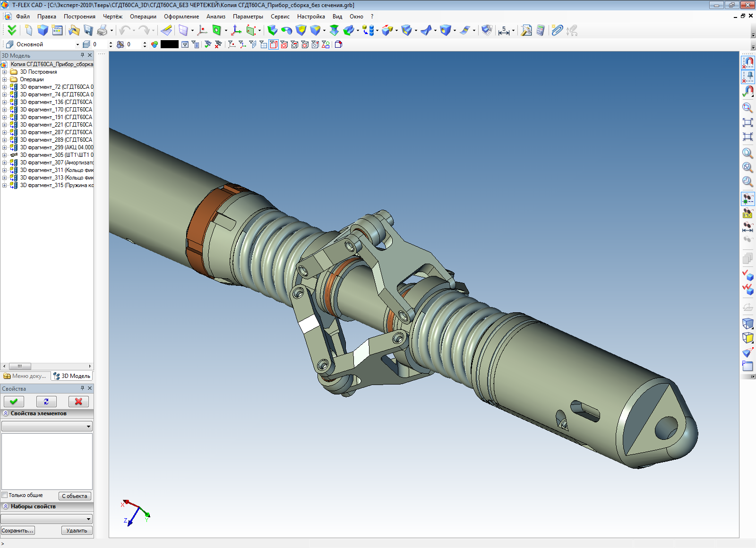Viewport: 756px width, 548px height.
Task: Switch to the 'Меню доку...' tab
Action: (x=25, y=376)
